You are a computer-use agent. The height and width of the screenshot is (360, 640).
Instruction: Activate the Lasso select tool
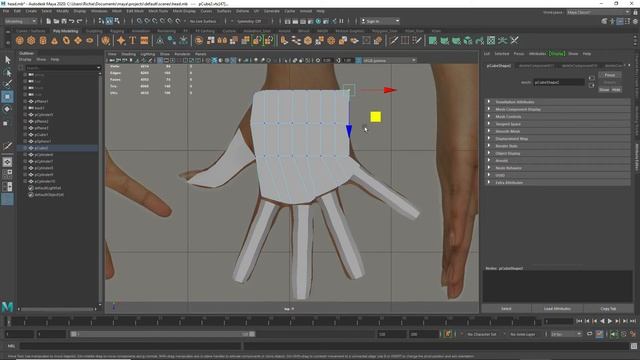click(7, 73)
